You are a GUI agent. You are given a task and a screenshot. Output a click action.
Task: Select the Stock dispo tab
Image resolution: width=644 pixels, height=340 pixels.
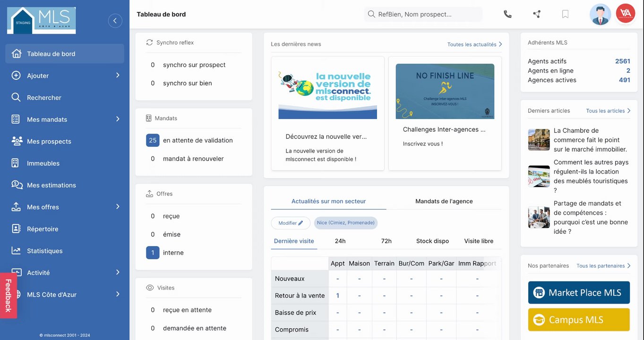[x=432, y=241]
